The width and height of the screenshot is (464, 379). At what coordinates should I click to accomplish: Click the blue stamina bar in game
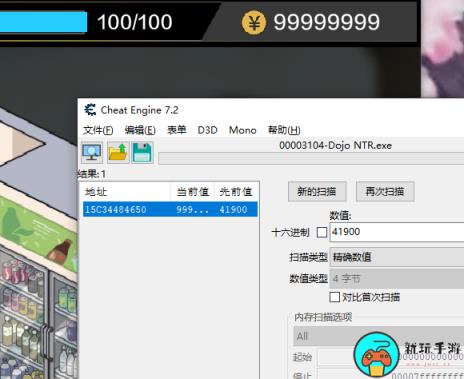click(43, 22)
